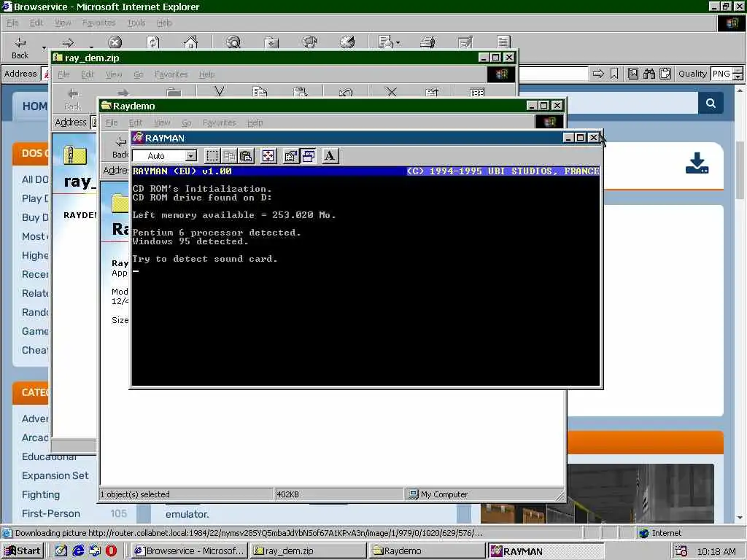747x560 pixels.
Task: Open View menu in ray_dem.zip window
Action: (x=114, y=75)
